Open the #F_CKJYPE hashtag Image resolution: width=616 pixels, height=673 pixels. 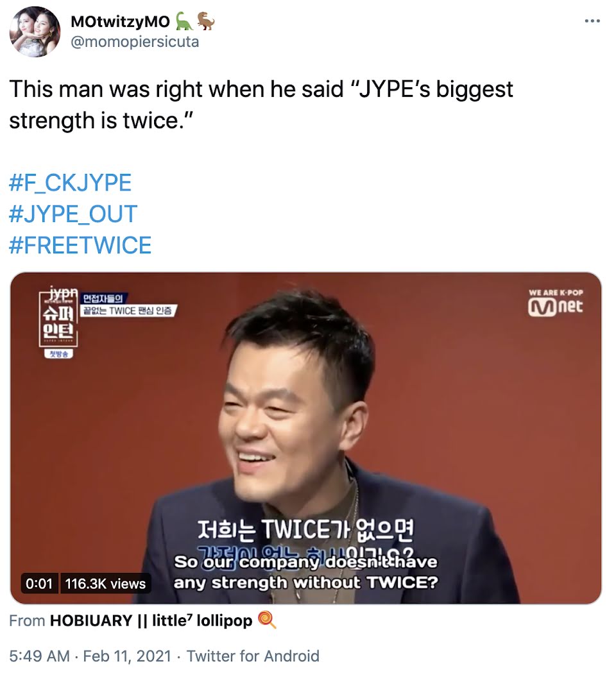pyautogui.click(x=70, y=183)
